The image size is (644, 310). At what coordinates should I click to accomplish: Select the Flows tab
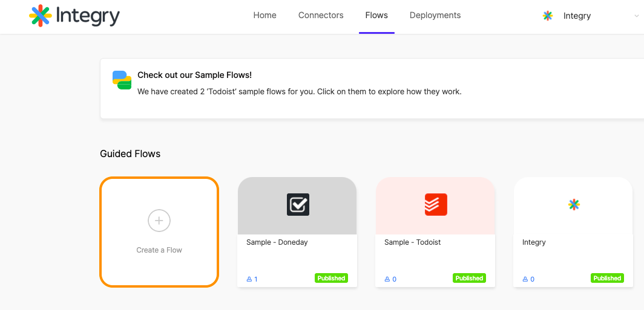coord(376,15)
